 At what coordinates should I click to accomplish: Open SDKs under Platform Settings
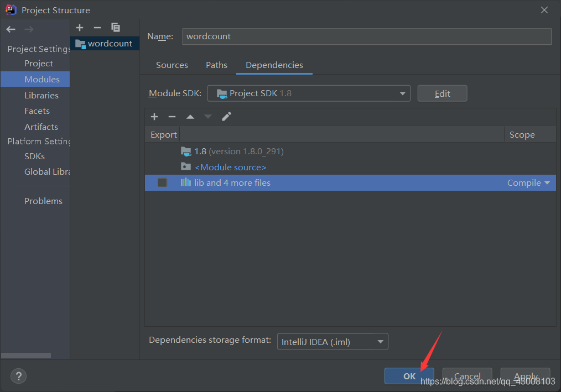pyautogui.click(x=35, y=156)
